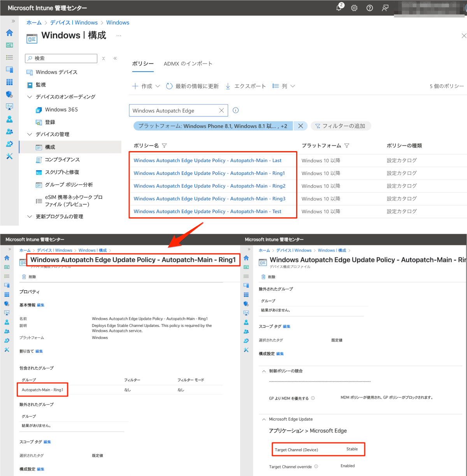Open the more options ellipsis beside Windows | 構成

click(119, 35)
